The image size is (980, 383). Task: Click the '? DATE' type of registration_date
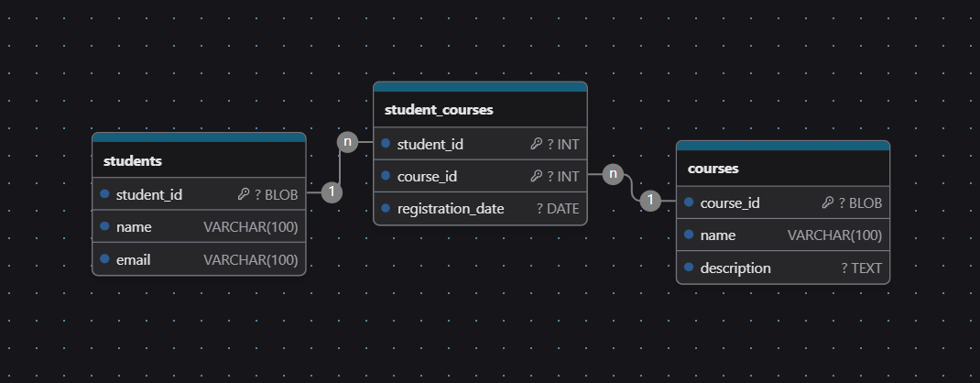point(558,209)
